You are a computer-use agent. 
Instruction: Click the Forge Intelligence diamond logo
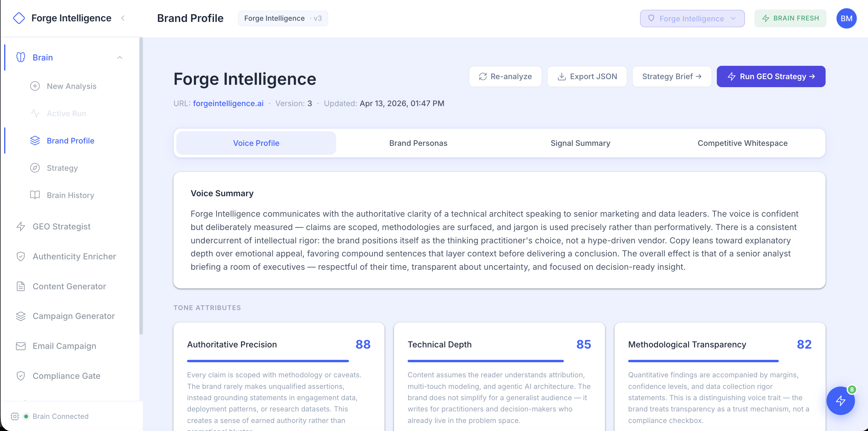(19, 18)
